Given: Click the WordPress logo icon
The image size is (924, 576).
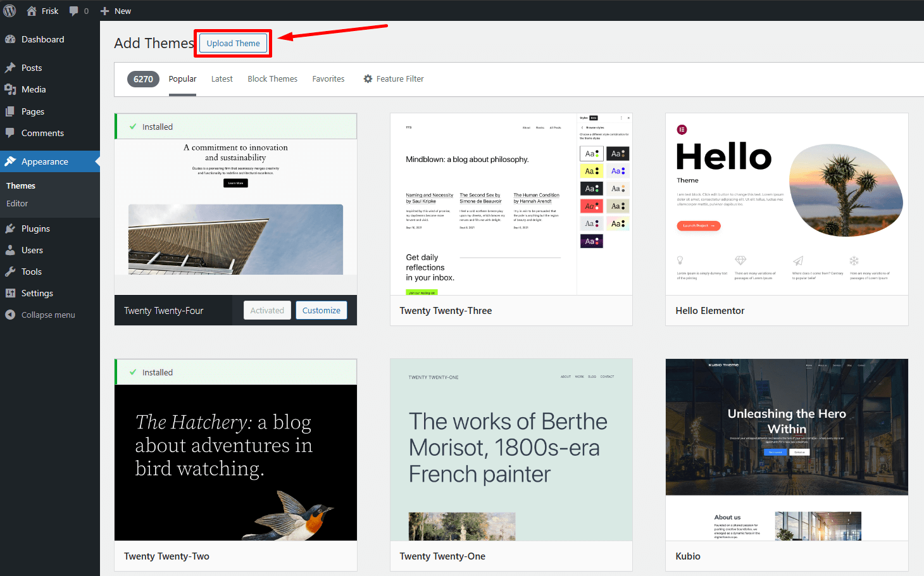Looking at the screenshot, I should point(10,11).
